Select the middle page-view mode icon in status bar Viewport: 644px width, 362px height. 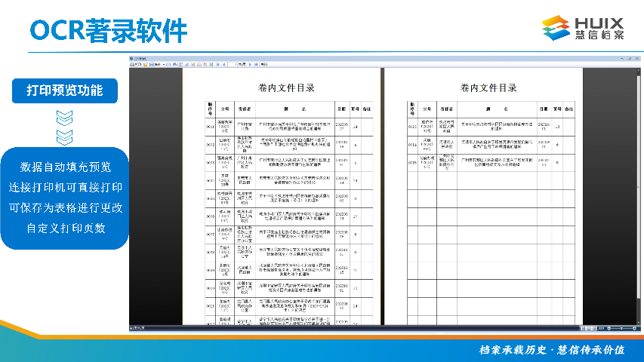click(587, 328)
